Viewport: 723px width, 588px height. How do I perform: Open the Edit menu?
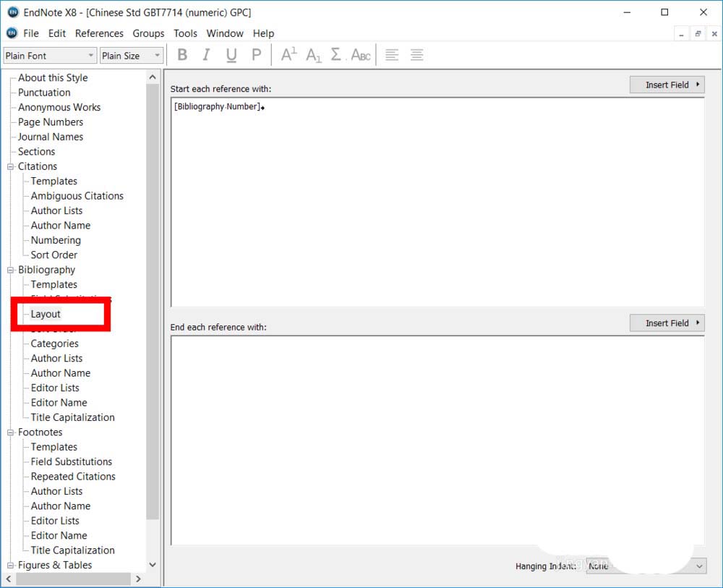[x=56, y=33]
